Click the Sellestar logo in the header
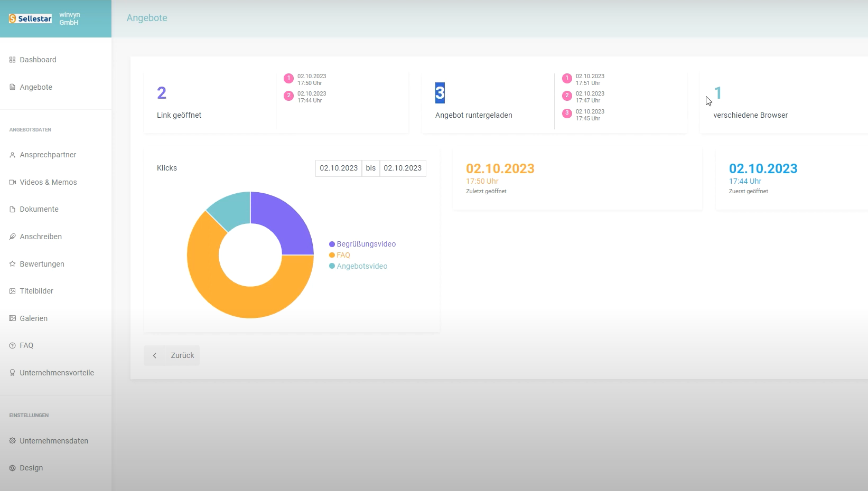Screen dimensions: 868x491 tap(30, 18)
